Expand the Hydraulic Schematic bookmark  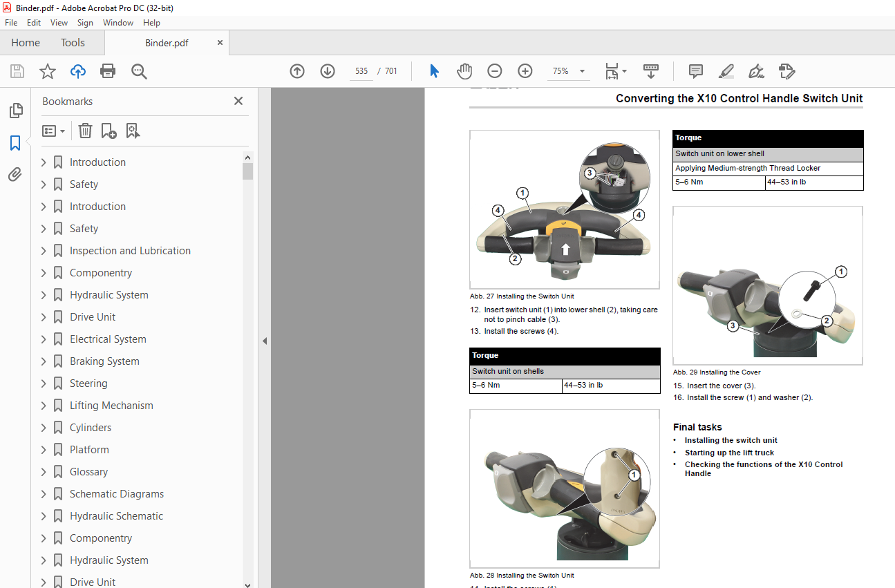tap(44, 516)
